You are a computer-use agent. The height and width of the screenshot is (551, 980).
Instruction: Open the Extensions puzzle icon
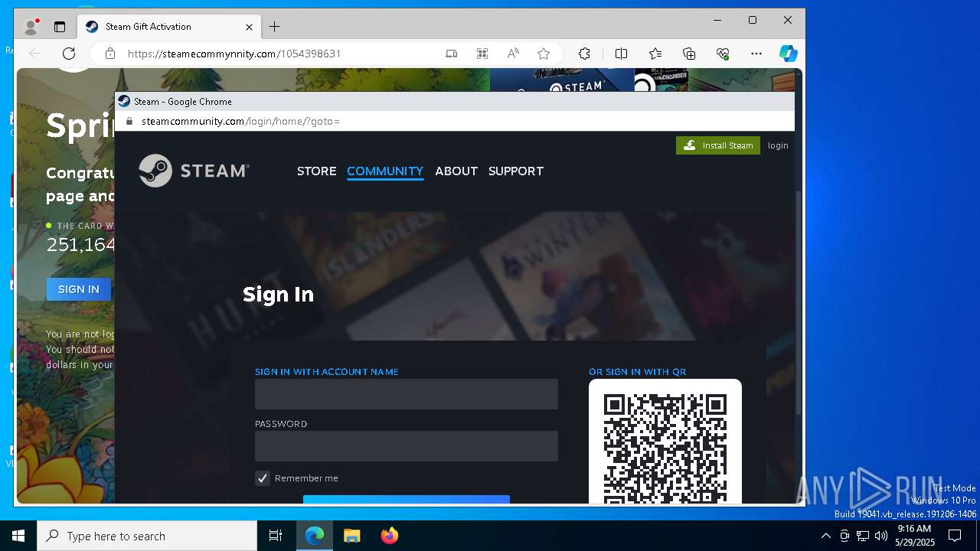pyautogui.click(x=584, y=54)
